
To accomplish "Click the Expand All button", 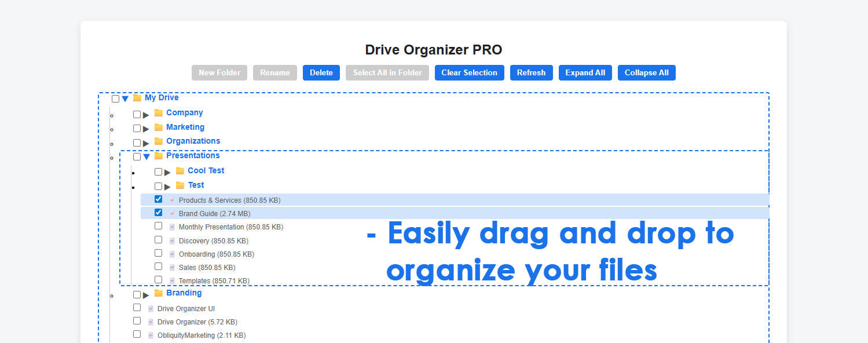I will click(585, 72).
